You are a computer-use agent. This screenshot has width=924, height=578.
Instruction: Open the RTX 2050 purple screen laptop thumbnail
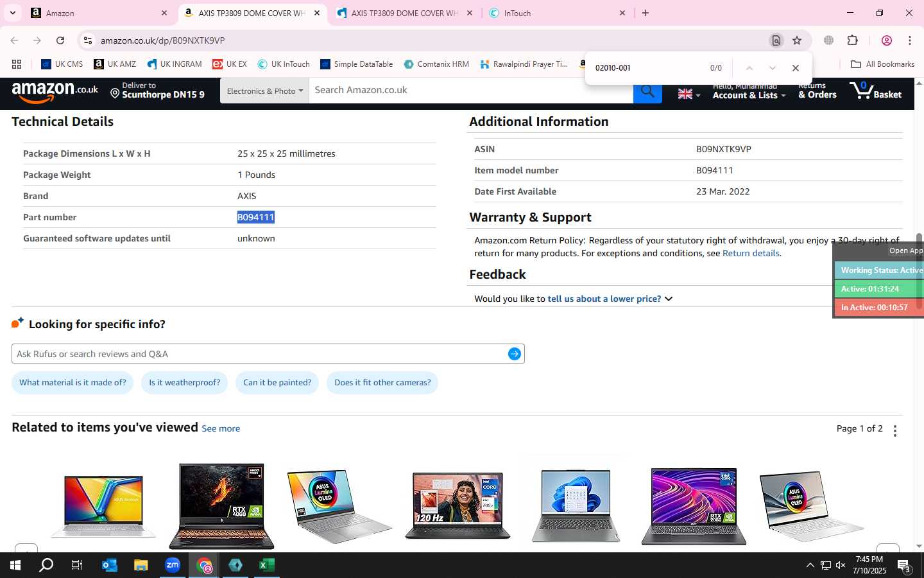pos(694,507)
